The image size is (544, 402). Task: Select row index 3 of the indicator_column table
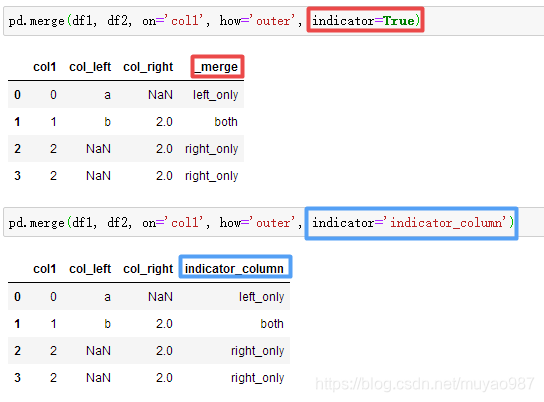[x=17, y=378]
